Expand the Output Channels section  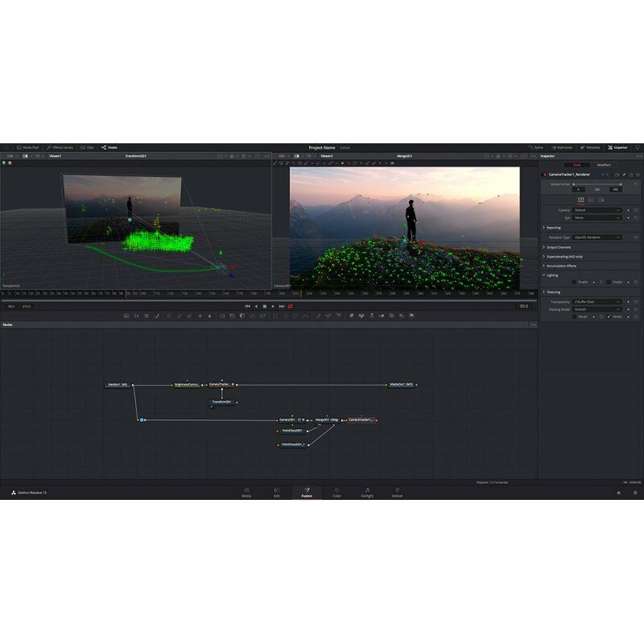coord(560,247)
